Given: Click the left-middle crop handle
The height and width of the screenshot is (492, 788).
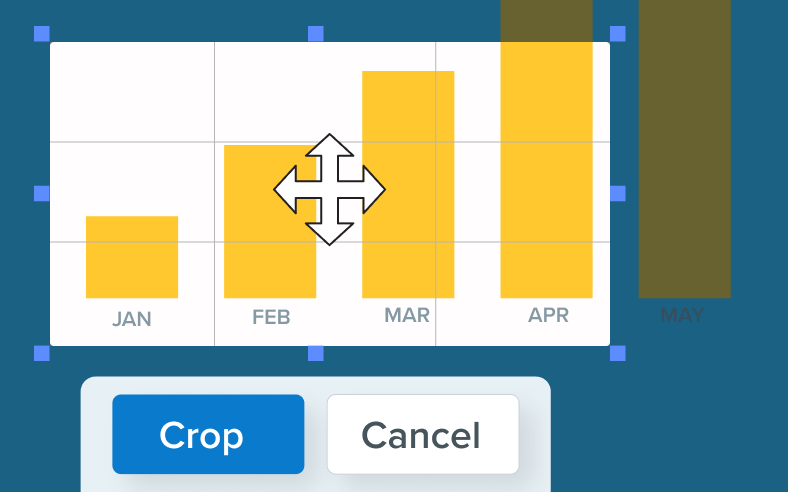Looking at the screenshot, I should tap(42, 193).
